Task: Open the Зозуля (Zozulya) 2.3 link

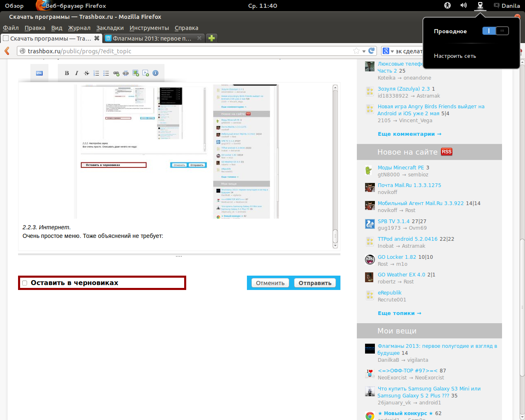Action: 404,89
